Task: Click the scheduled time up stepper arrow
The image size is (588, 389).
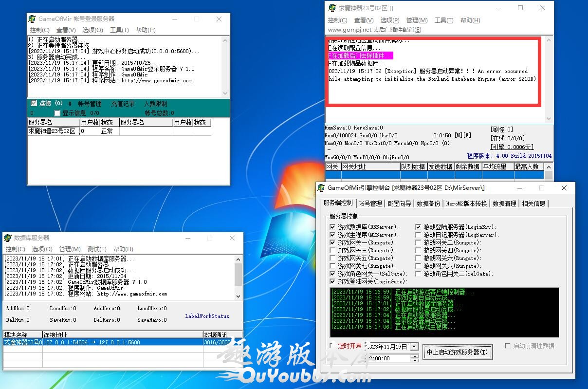Action: click(x=414, y=356)
